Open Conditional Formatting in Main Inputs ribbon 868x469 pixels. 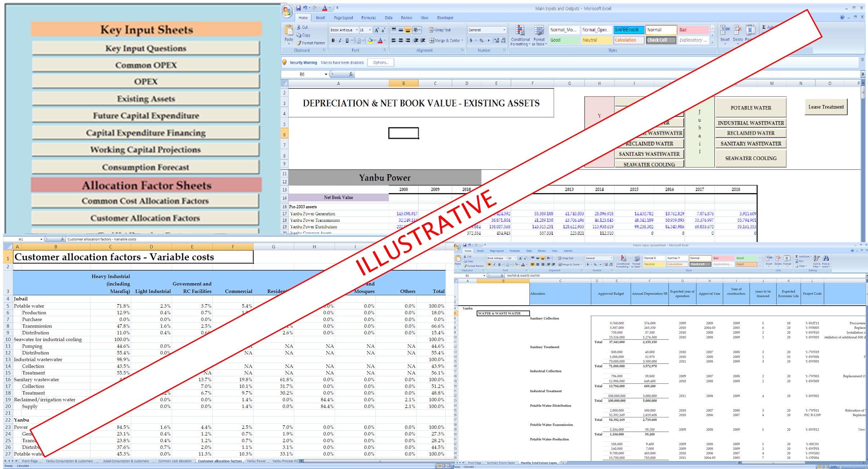(520, 36)
